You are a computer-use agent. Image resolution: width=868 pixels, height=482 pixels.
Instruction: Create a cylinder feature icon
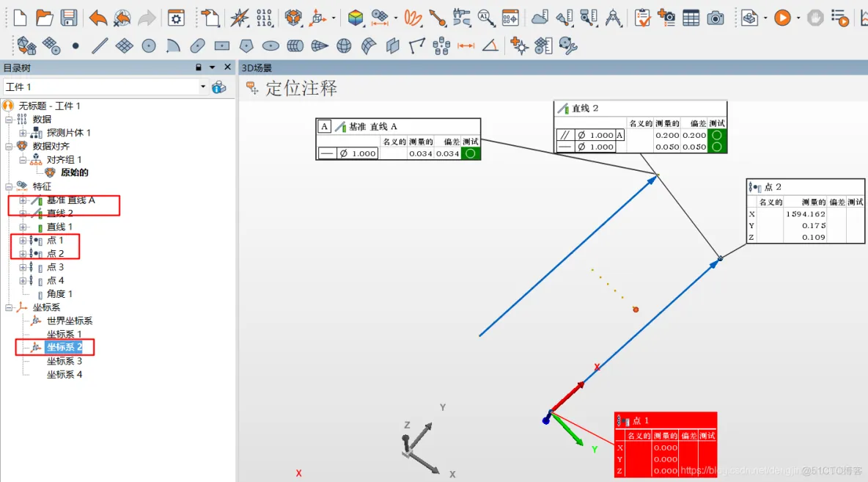coord(295,45)
